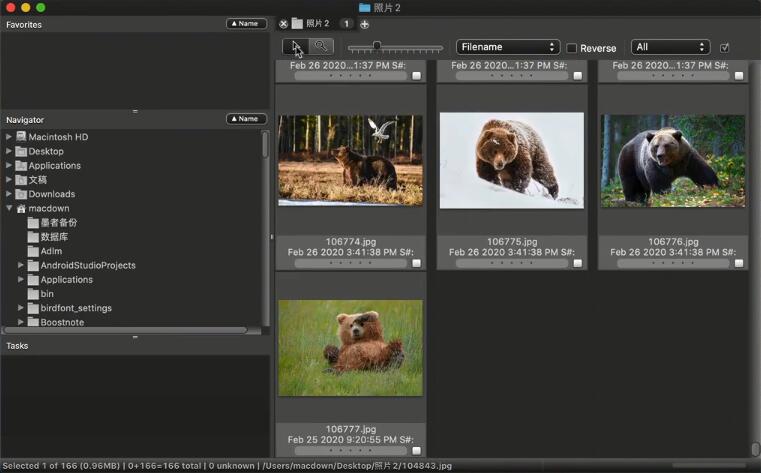Image resolution: width=761 pixels, height=473 pixels.
Task: Expand the Boostnote tree node
Action: click(20, 322)
